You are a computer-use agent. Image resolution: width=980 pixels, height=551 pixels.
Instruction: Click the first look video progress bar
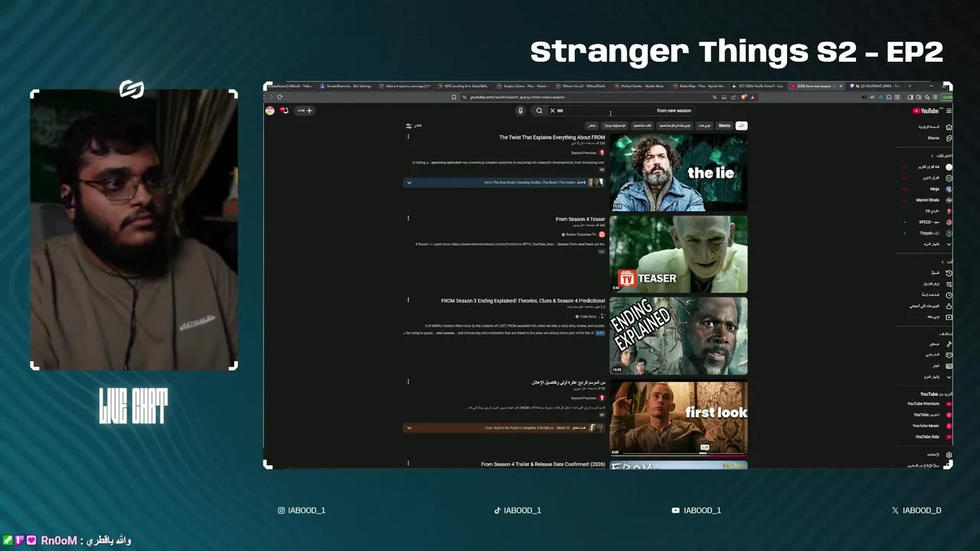point(678,455)
